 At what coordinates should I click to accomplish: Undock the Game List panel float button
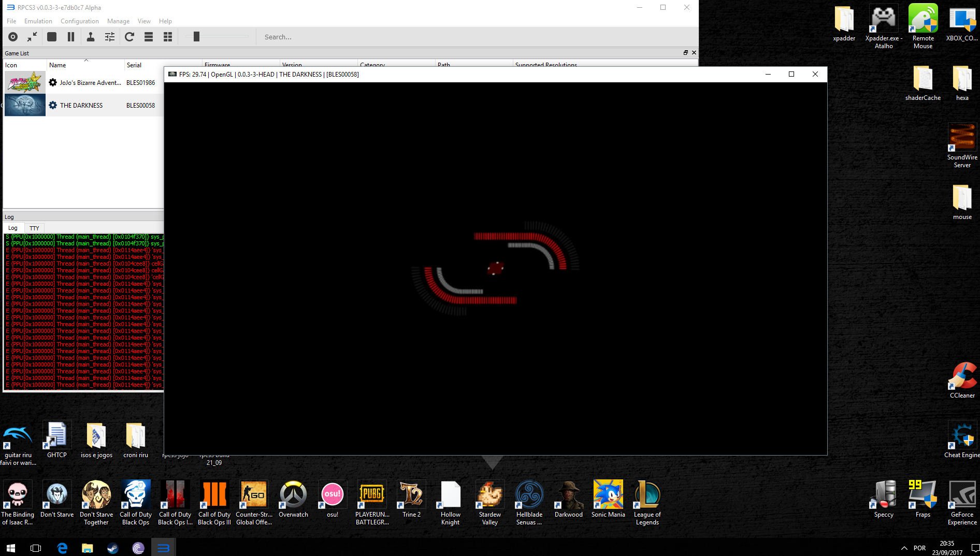pos(686,53)
